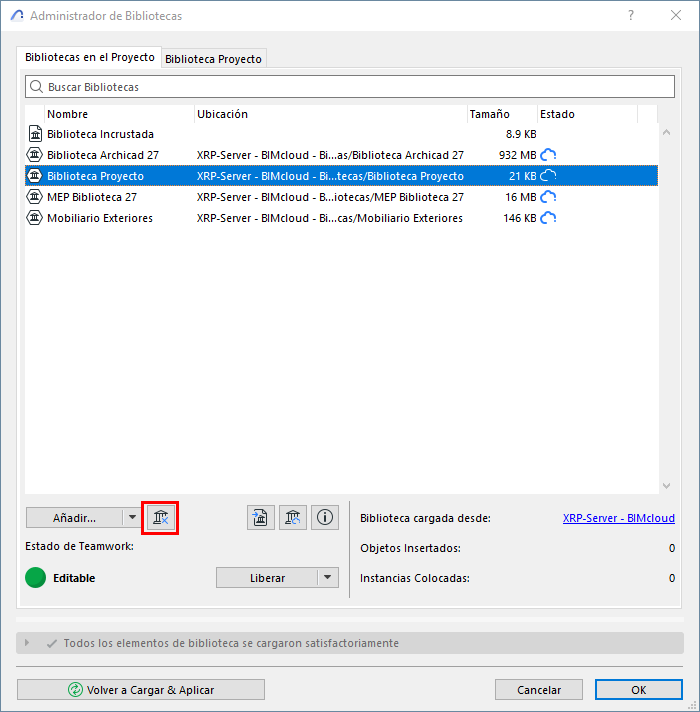Screen dimensions: 700x712
Task: Click the Biblioteca Archicad 27 library icon
Action: point(35,155)
